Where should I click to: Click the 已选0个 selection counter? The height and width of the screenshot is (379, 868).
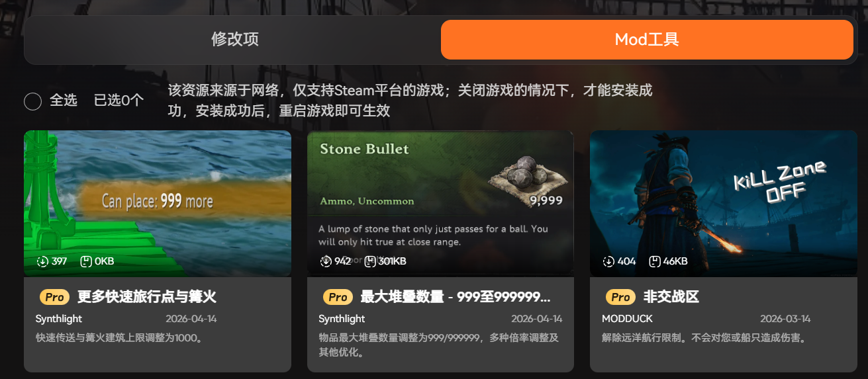click(119, 101)
